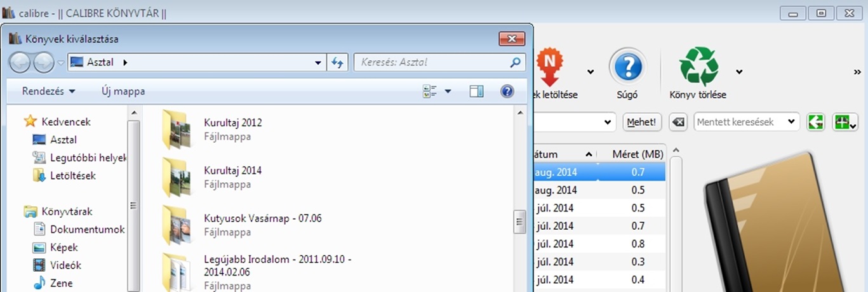Sort by the date column header in calibre
This screenshot has width=868, height=292.
tap(564, 154)
